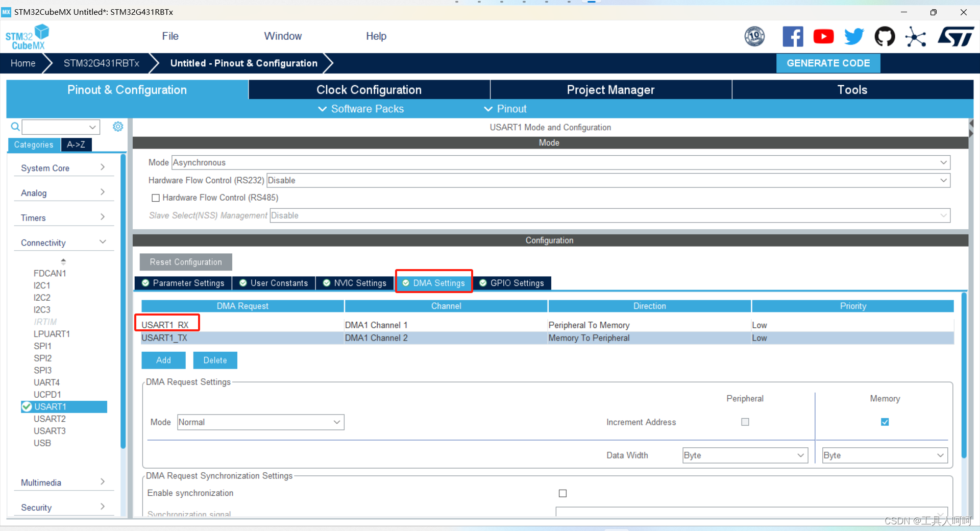Click the configuration panel vertical scrollbar

pyautogui.click(x=964, y=375)
